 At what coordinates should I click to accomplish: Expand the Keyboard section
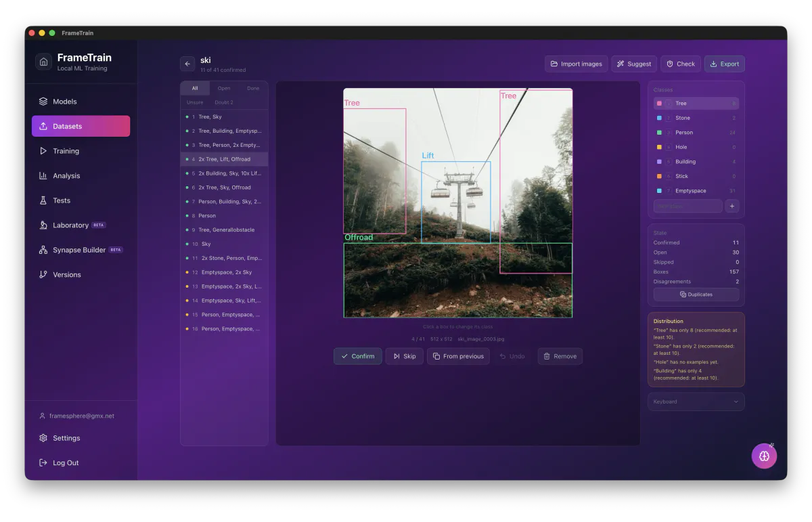696,401
